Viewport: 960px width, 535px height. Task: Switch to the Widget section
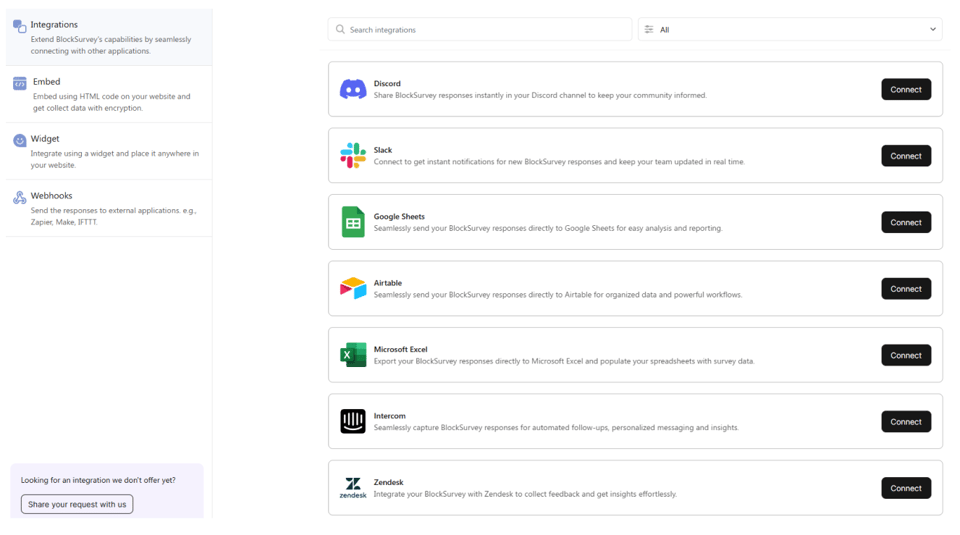(x=109, y=151)
